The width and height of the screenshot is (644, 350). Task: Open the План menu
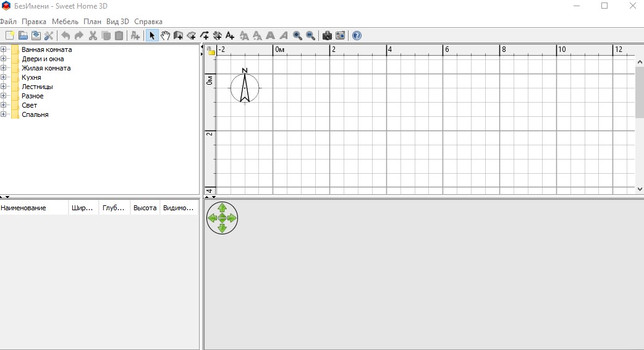pyautogui.click(x=93, y=22)
